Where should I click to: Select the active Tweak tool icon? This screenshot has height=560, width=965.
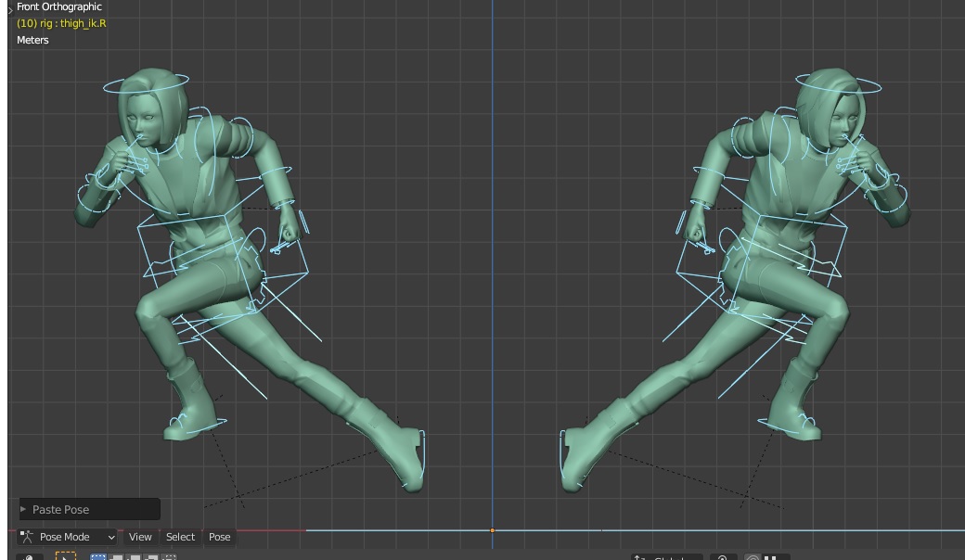pyautogui.click(x=65, y=556)
